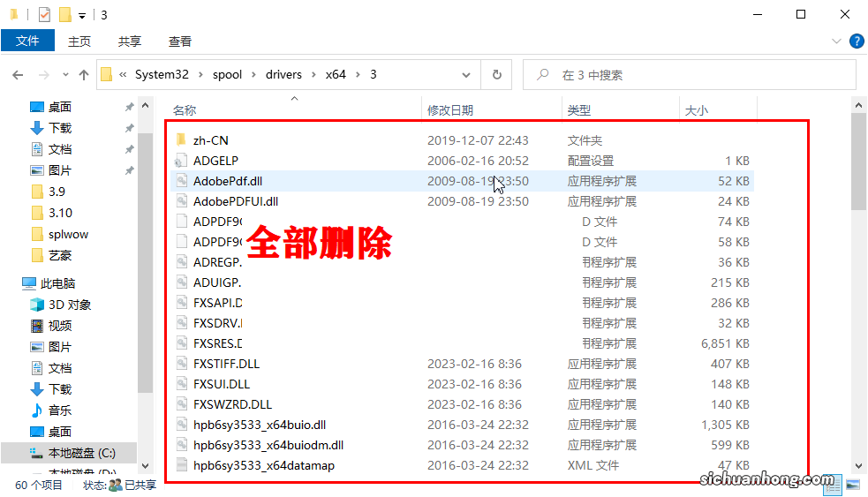Click the Forward navigation arrow
The width and height of the screenshot is (868, 497).
44,75
